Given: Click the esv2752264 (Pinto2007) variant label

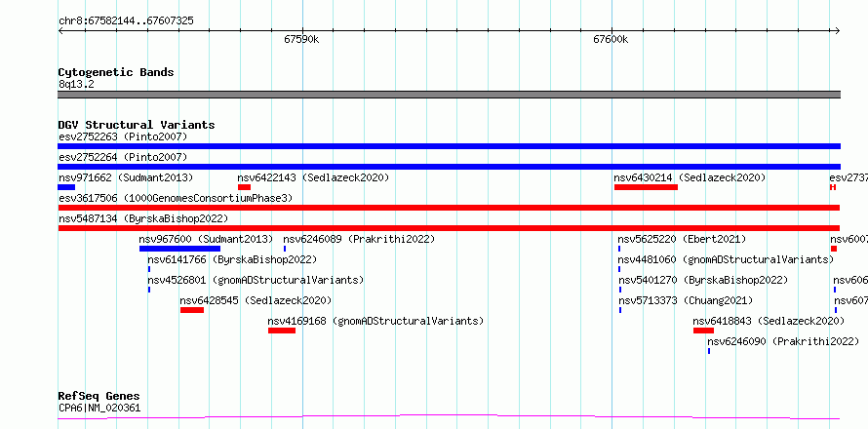Looking at the screenshot, I should point(123,157).
